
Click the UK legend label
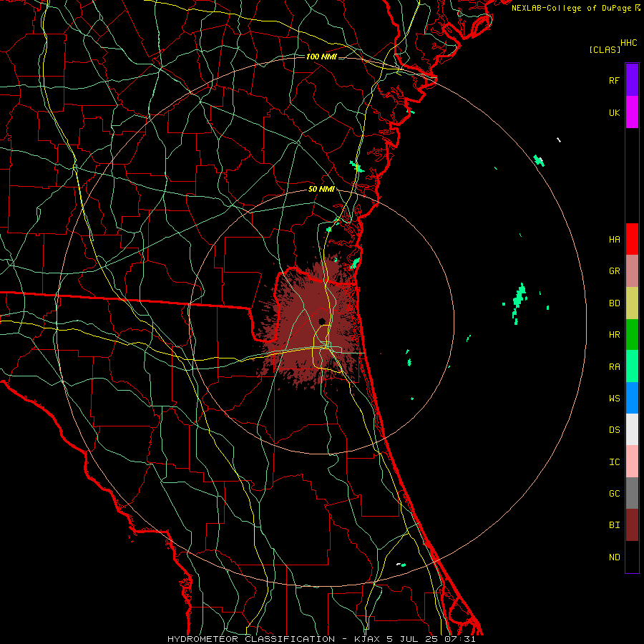click(x=614, y=112)
